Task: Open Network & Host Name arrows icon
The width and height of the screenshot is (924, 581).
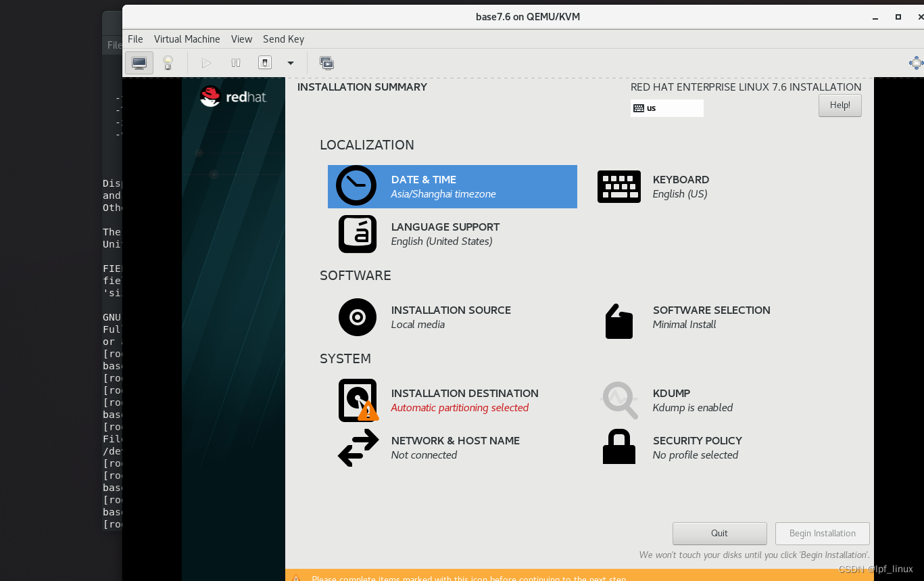Action: pyautogui.click(x=357, y=447)
